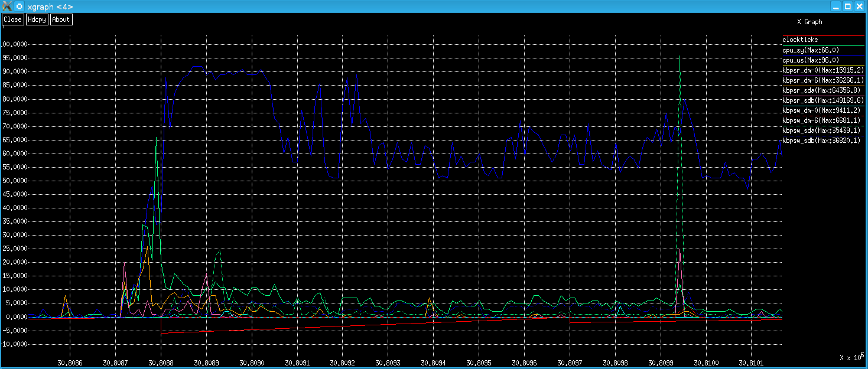Click the 30.8090 x-axis label
Screen dimensions: 868x369
pyautogui.click(x=251, y=363)
